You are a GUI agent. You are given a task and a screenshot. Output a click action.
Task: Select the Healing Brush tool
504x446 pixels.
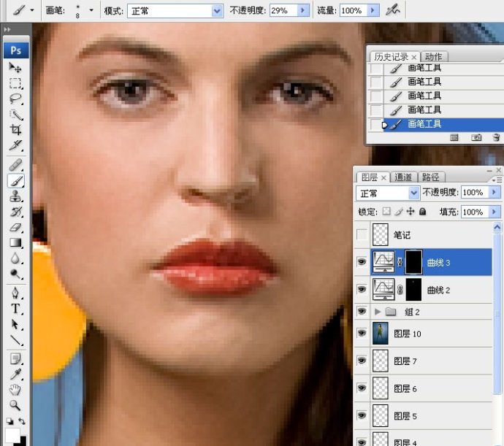coord(15,165)
